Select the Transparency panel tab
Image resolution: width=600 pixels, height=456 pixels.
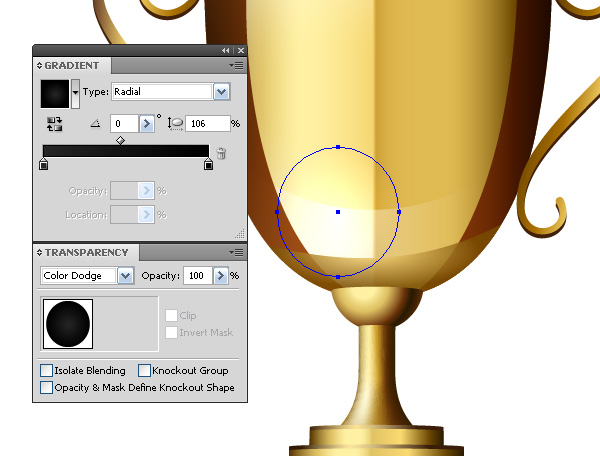(x=86, y=252)
